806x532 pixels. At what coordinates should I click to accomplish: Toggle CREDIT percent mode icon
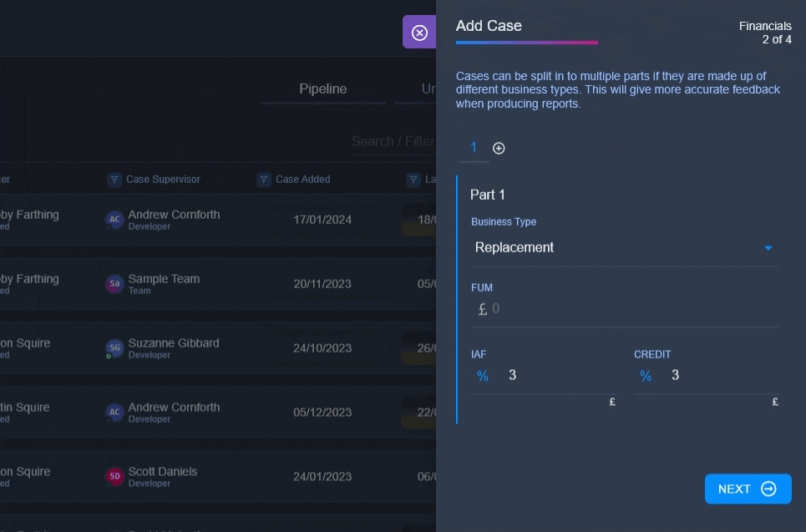click(x=645, y=376)
